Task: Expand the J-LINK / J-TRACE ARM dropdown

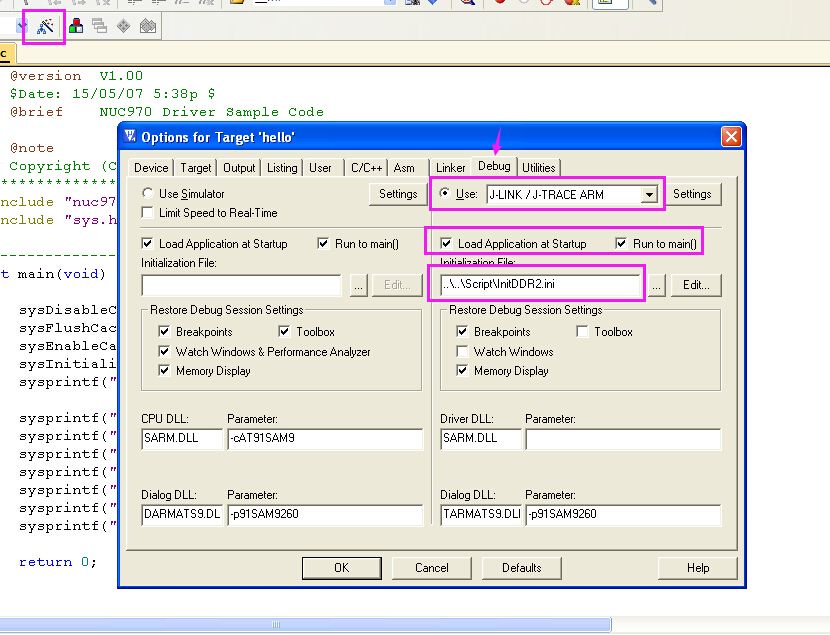Action: coord(650,195)
